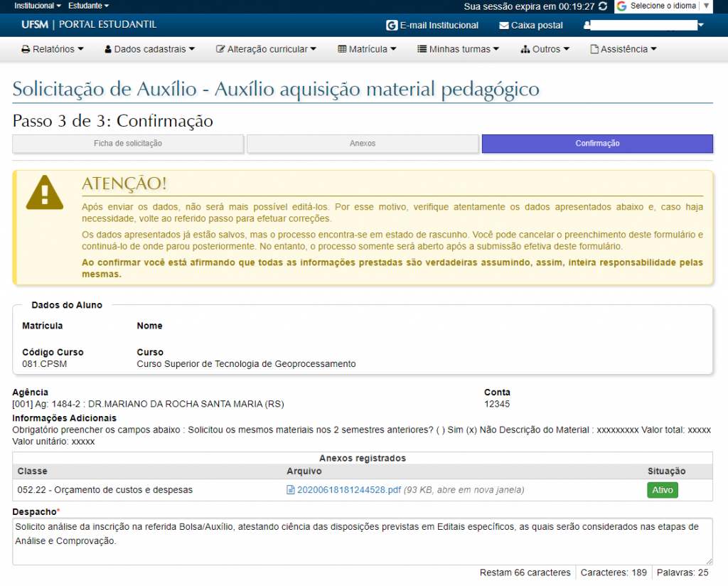The image size is (728, 586).
Task: Expand the Institucional dropdown
Action: click(x=38, y=6)
